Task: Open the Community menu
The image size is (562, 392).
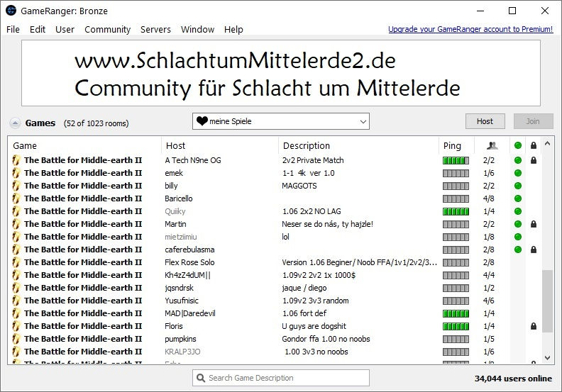Action: 108,29
